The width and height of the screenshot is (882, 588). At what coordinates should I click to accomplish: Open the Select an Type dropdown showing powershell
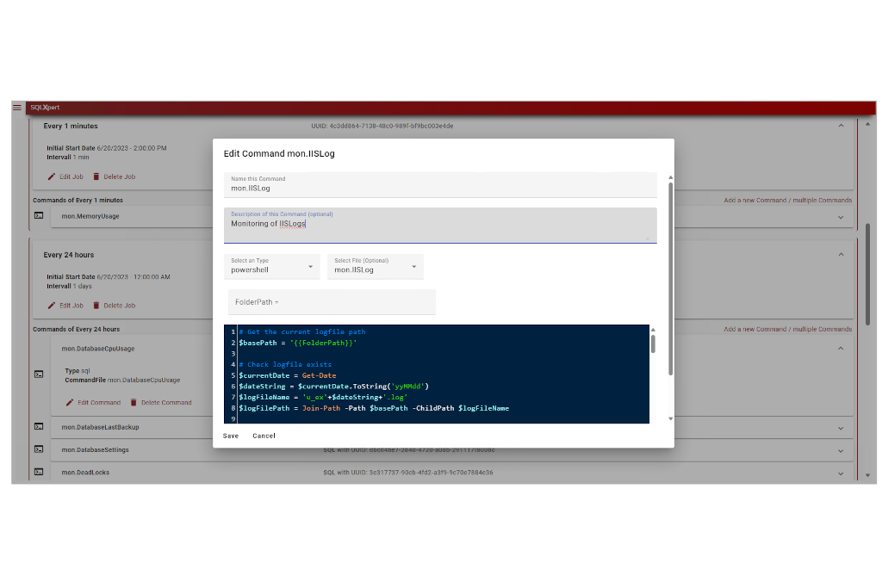(271, 267)
